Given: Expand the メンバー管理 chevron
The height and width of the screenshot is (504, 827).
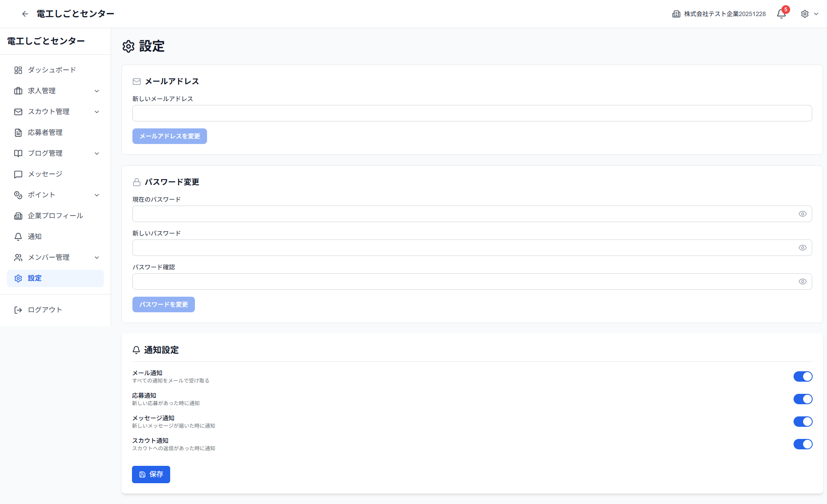Looking at the screenshot, I should tap(97, 257).
